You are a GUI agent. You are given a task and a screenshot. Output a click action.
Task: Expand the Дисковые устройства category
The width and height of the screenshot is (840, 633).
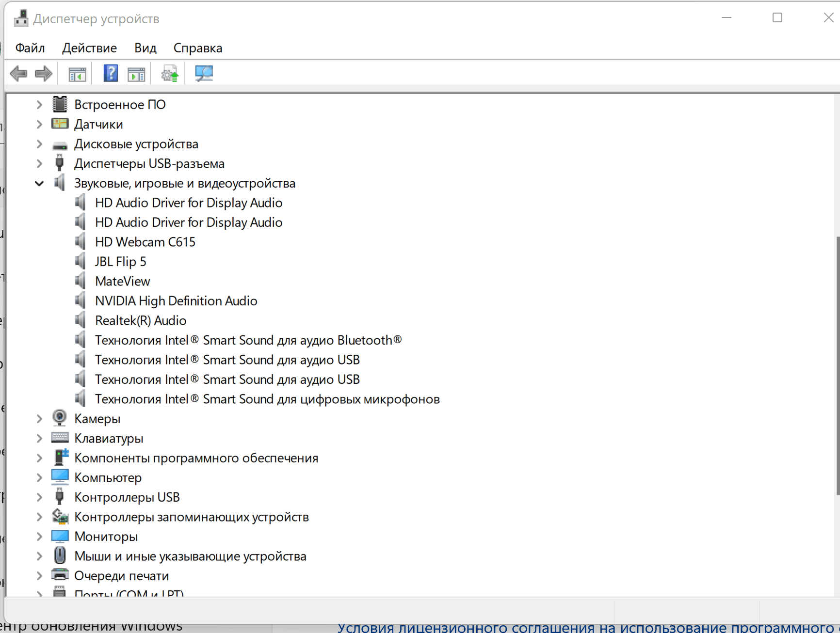point(39,143)
